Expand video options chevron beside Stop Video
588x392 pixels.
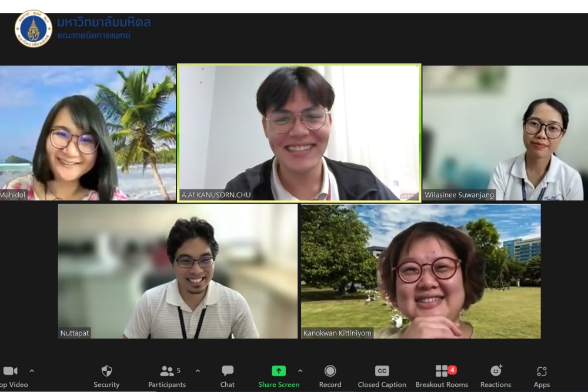click(32, 371)
